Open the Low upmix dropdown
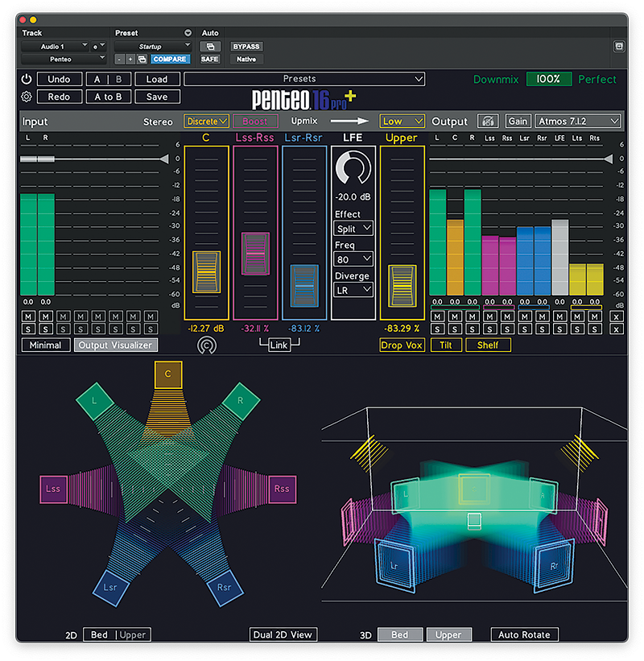 402,122
